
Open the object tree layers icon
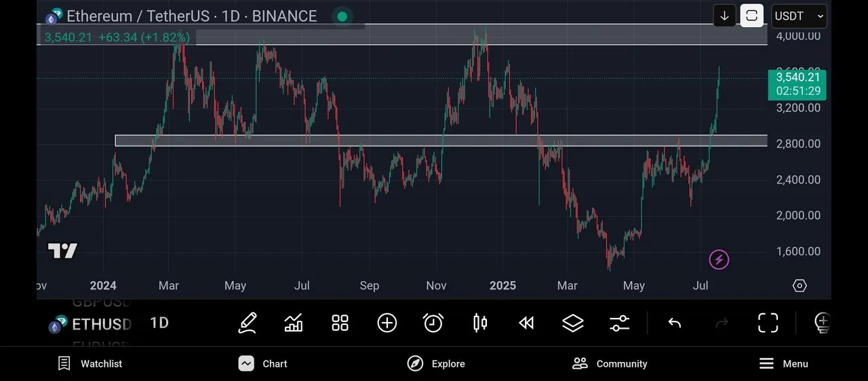pos(573,323)
